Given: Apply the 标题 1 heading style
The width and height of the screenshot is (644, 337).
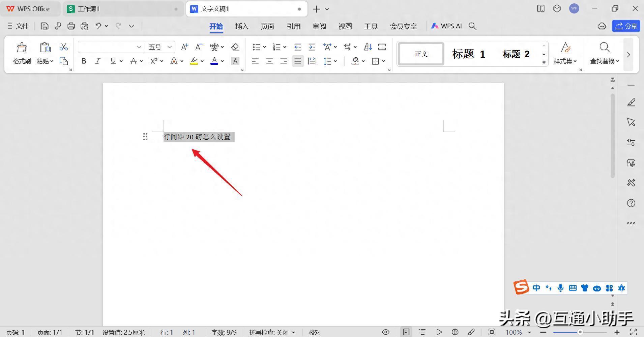Looking at the screenshot, I should (468, 54).
